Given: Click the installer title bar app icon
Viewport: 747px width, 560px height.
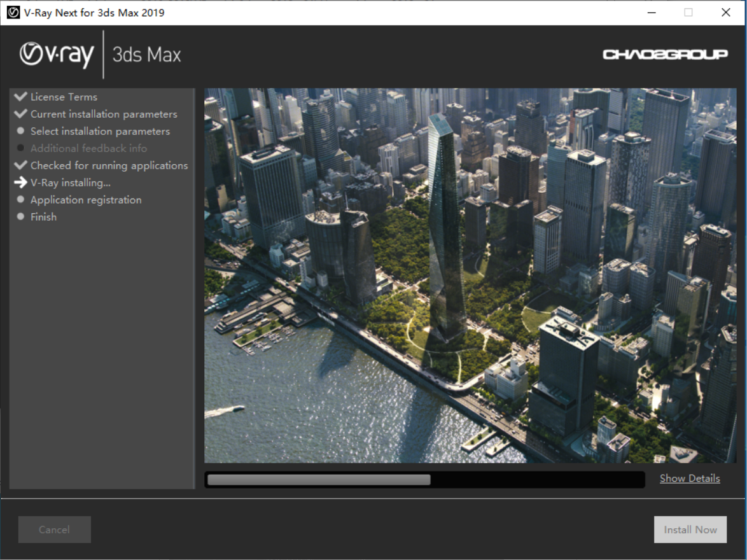Looking at the screenshot, I should pos(13,12).
